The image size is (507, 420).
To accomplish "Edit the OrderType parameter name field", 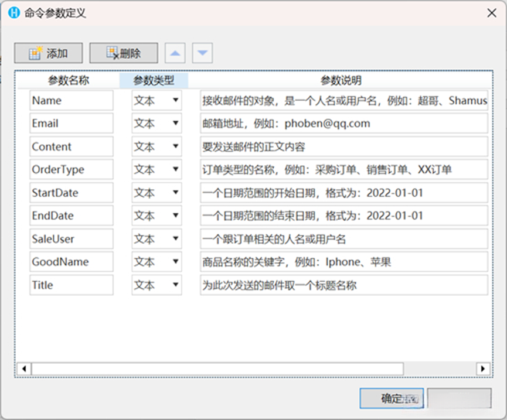I will point(72,169).
